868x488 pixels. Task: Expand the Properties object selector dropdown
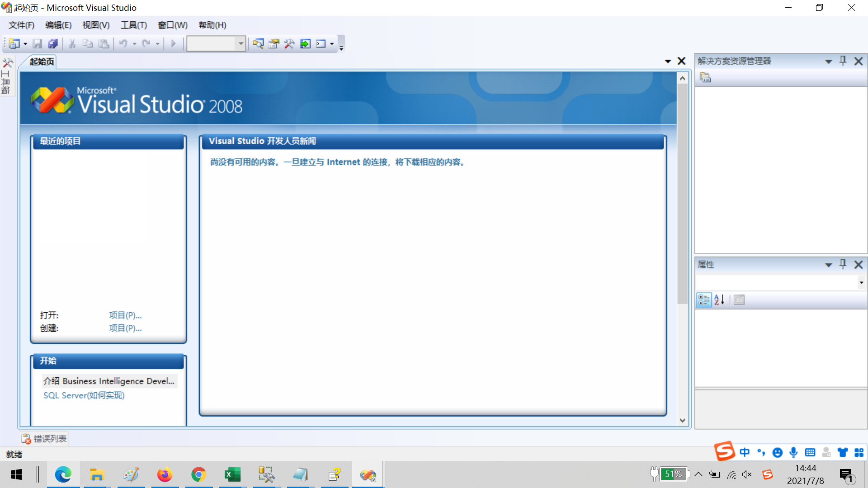click(x=861, y=283)
